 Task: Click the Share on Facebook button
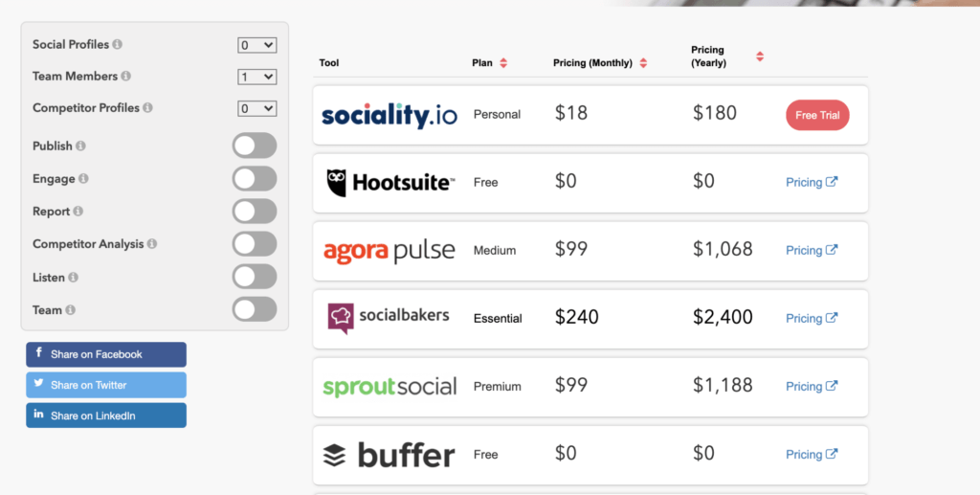[106, 354]
